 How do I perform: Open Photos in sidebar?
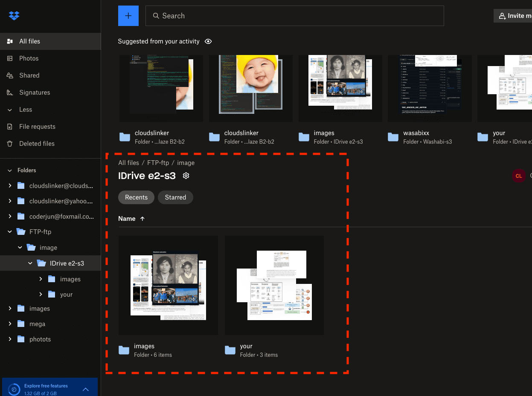[50, 58]
